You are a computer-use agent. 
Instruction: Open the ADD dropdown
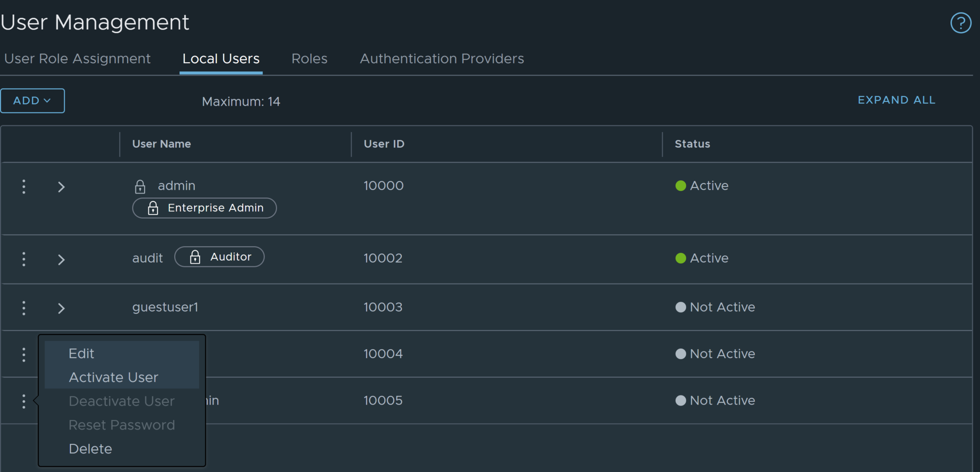(32, 100)
